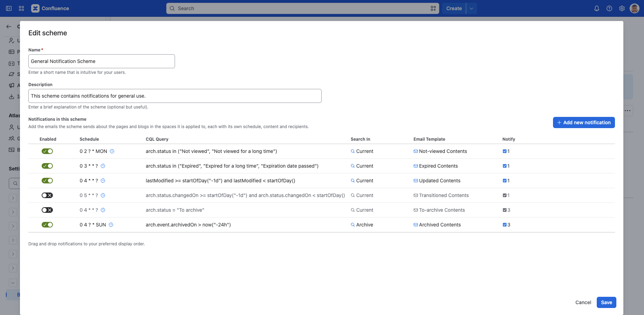Disable the Archived Contents notification toggle
Image resolution: width=644 pixels, height=315 pixels.
[47, 225]
